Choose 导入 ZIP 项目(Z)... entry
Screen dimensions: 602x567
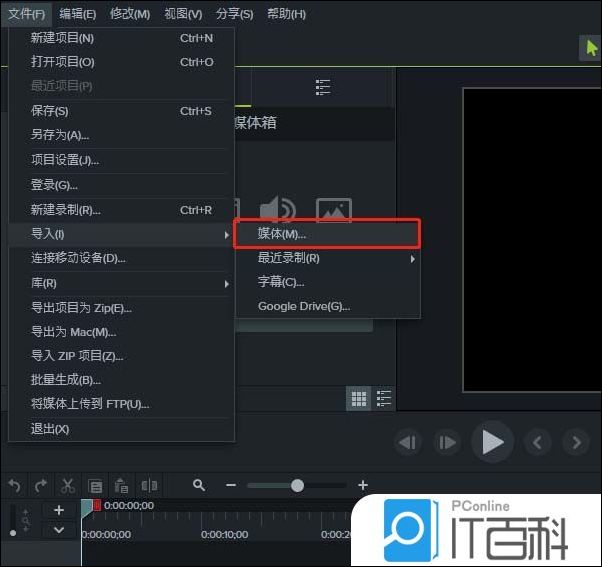point(121,356)
